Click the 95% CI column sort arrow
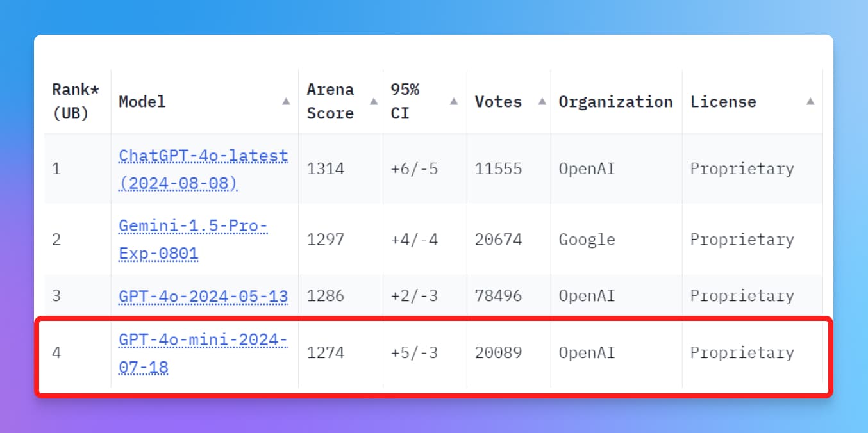 (x=454, y=101)
